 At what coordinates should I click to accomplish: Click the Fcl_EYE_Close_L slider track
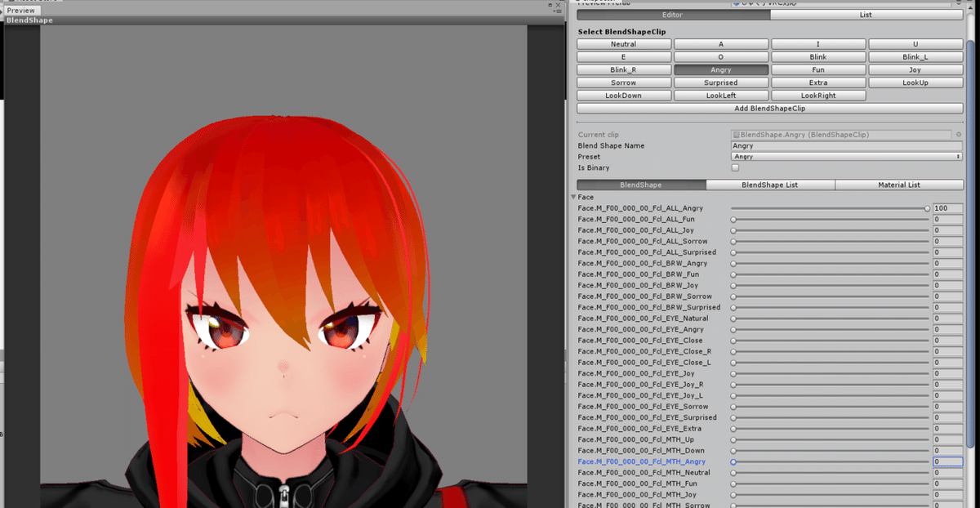click(831, 363)
